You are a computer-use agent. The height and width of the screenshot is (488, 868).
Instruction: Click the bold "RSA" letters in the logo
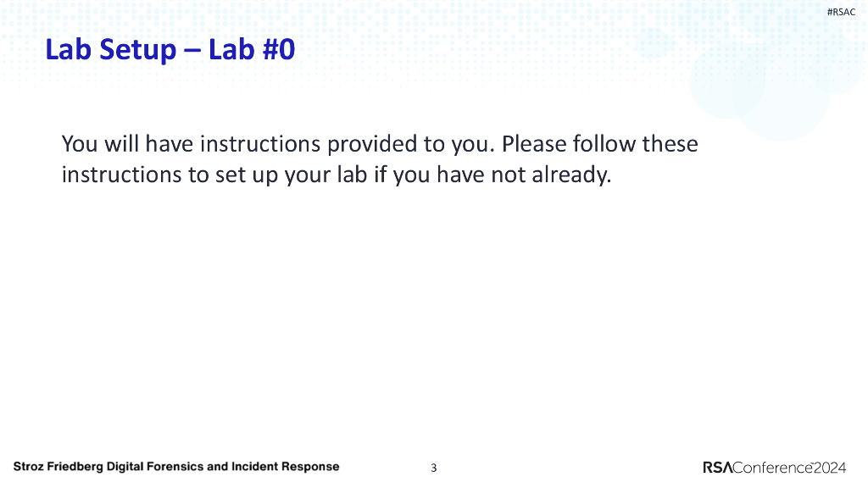[x=717, y=467]
